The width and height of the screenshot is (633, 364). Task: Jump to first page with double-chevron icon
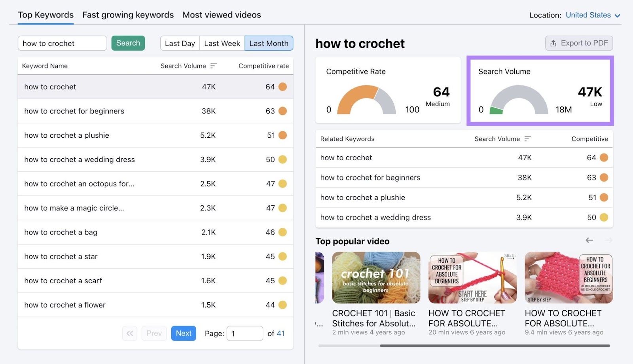[x=130, y=334]
